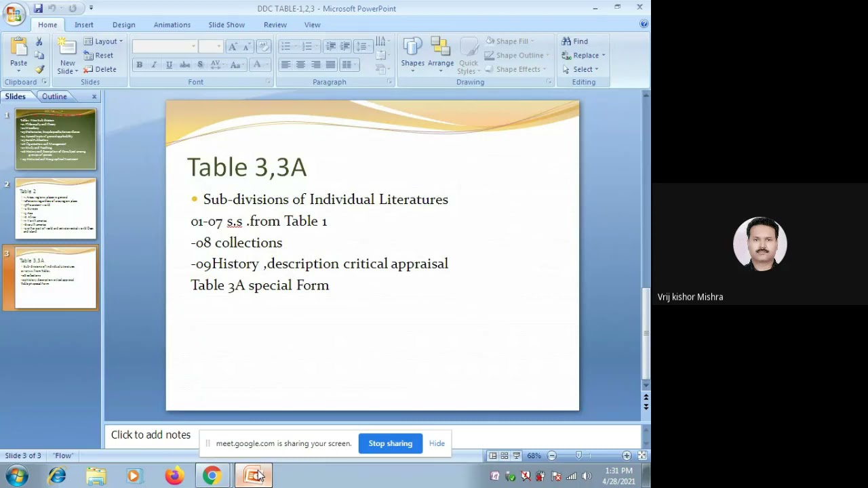The image size is (868, 488).
Task: Open the Insert ribbon tab
Action: [x=84, y=24]
